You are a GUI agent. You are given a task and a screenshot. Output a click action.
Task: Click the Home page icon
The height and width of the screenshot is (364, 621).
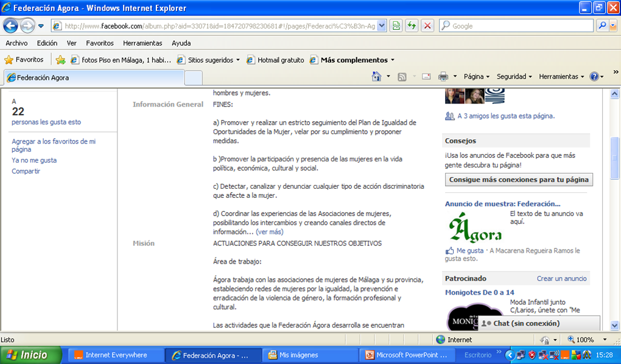point(377,77)
